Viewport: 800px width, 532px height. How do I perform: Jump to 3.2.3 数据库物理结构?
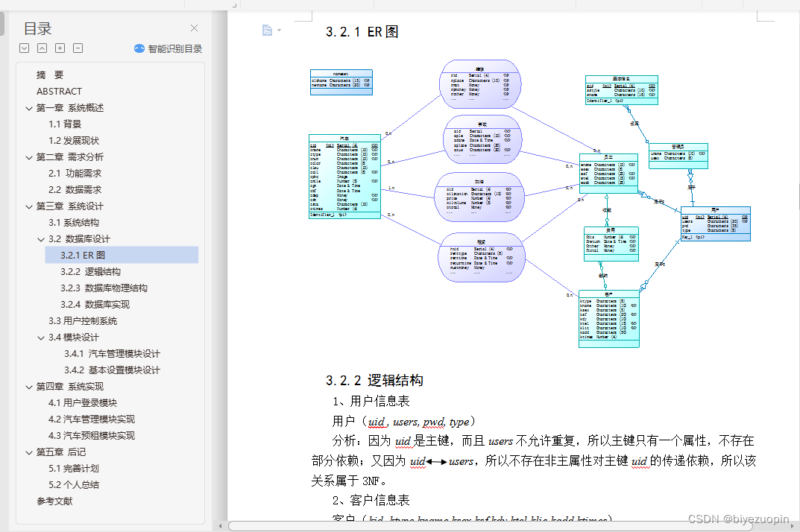pyautogui.click(x=104, y=288)
